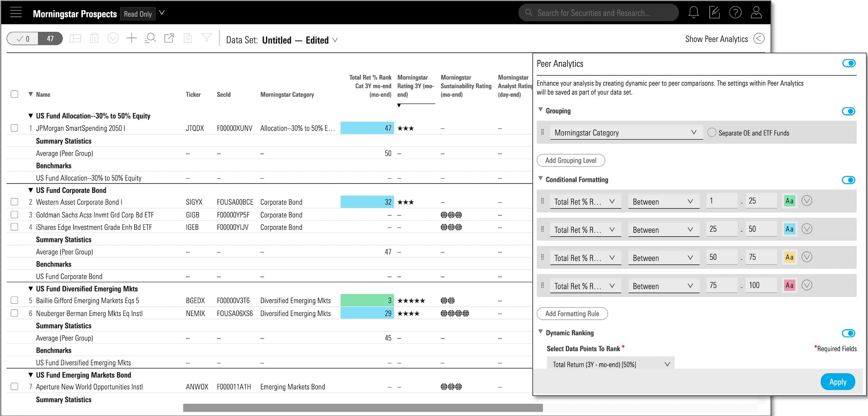This screenshot has height=416, width=868.
Task: Collapse Peer Analytics with circled arrow
Action: pos(759,39)
